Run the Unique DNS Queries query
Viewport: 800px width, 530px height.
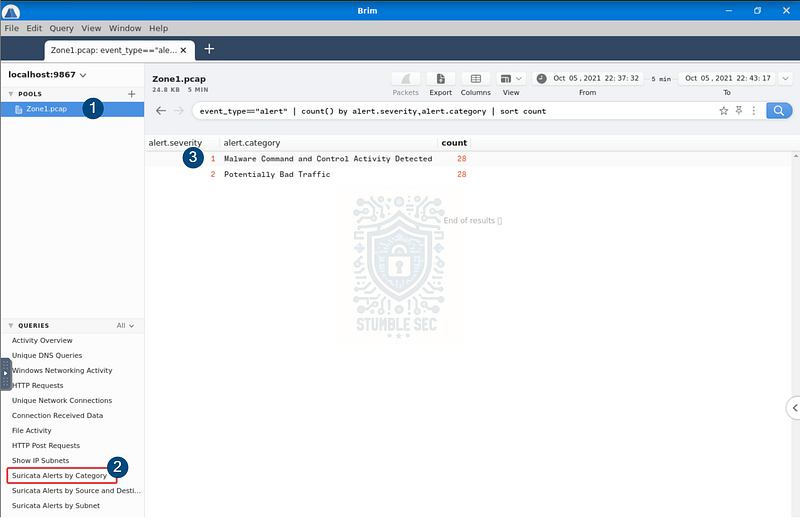47,356
